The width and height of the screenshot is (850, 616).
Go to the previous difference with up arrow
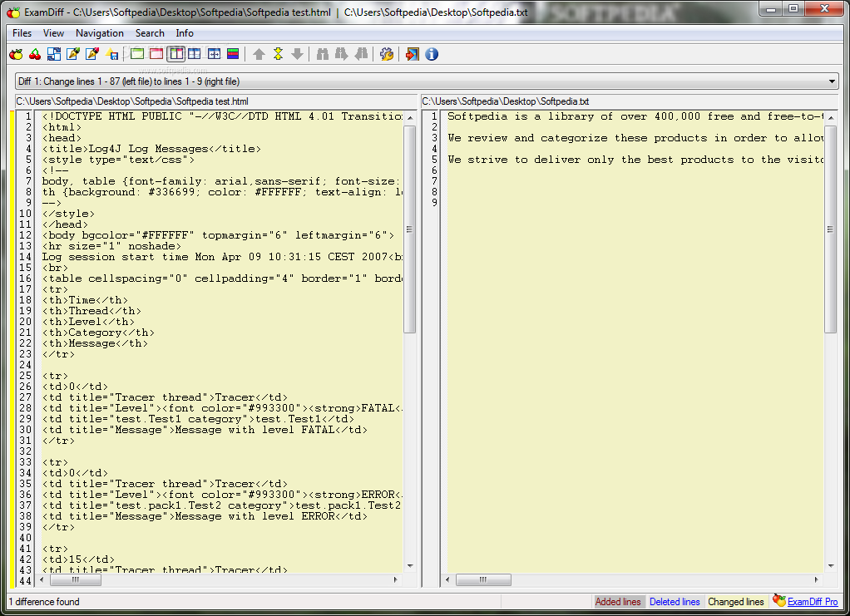[x=259, y=54]
